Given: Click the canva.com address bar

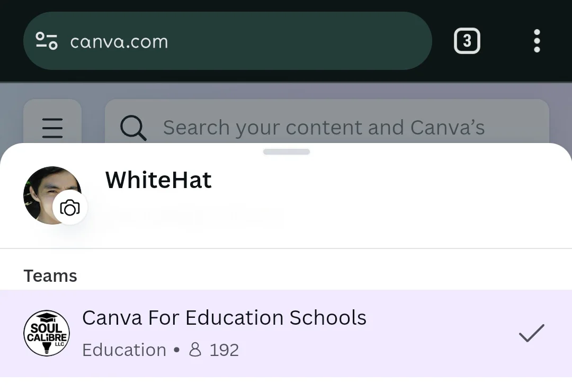Looking at the screenshot, I should click(x=228, y=41).
